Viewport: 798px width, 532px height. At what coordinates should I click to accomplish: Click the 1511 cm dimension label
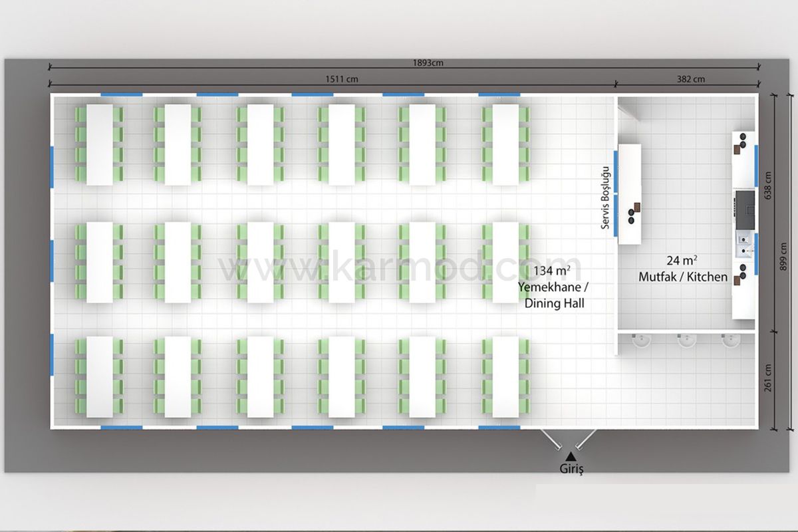pos(341,79)
